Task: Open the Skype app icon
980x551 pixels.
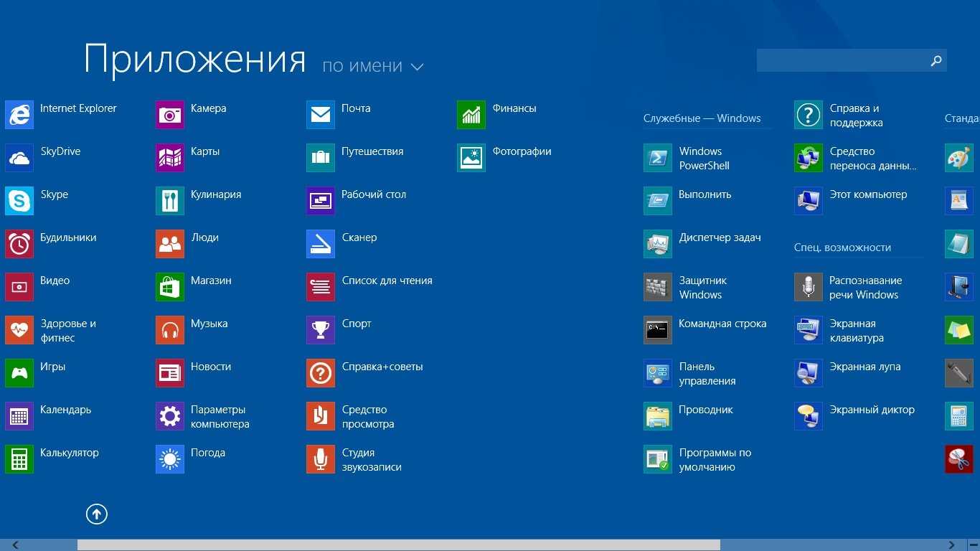Action: tap(19, 201)
